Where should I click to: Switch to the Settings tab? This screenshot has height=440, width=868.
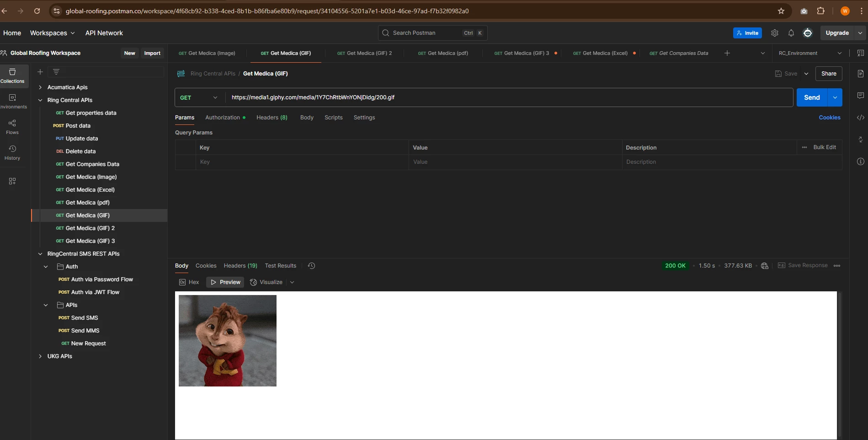(364, 118)
